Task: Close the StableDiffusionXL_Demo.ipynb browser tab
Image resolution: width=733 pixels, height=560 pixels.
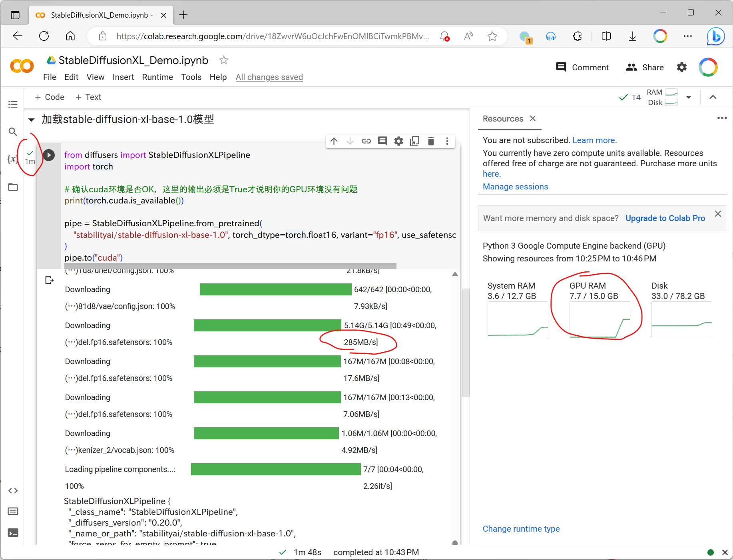Action: click(x=163, y=15)
